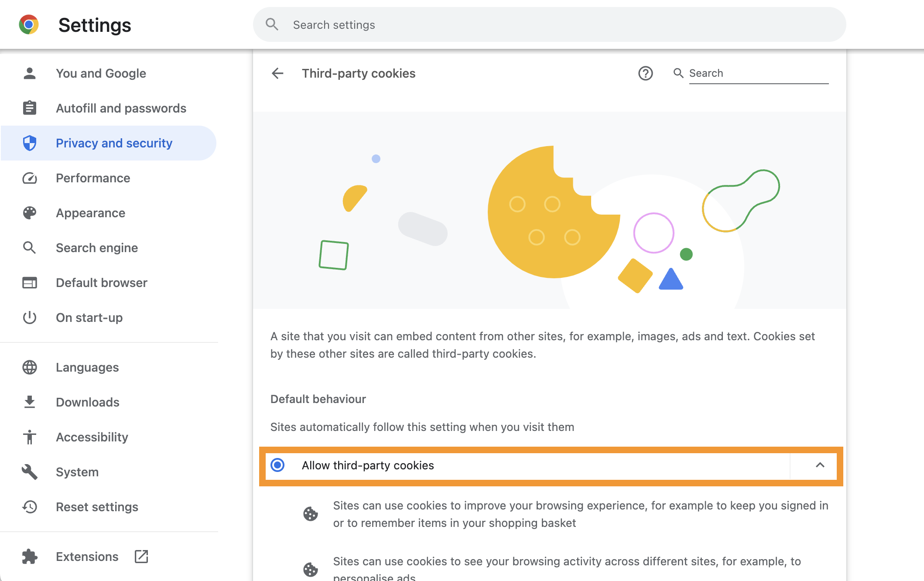Click the Reset settings history icon

tap(30, 507)
